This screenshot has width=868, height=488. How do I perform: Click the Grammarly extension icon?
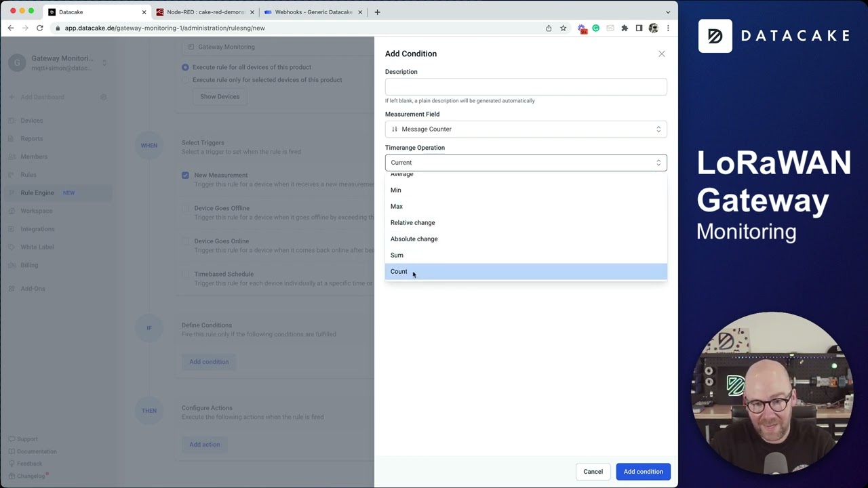596,28
